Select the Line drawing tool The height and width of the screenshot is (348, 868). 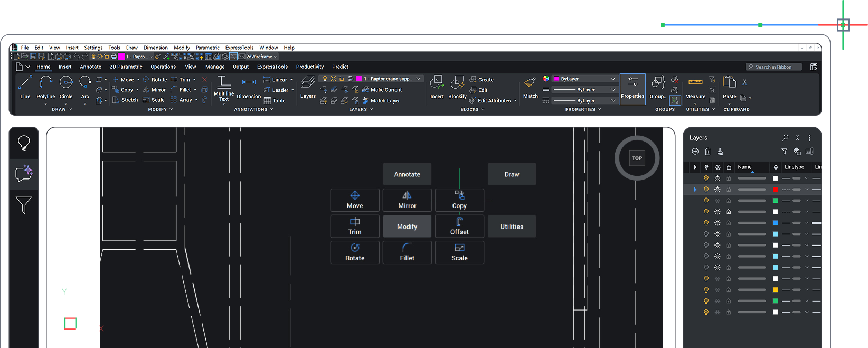25,87
